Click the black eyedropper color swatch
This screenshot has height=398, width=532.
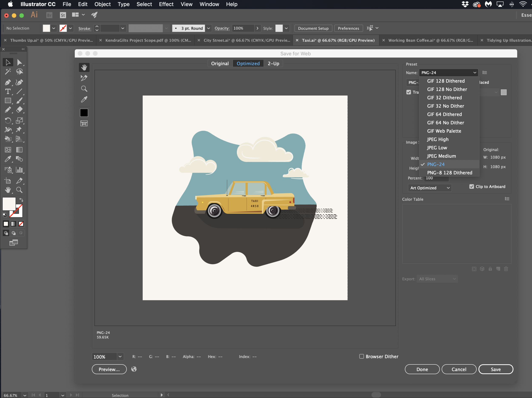pos(84,113)
